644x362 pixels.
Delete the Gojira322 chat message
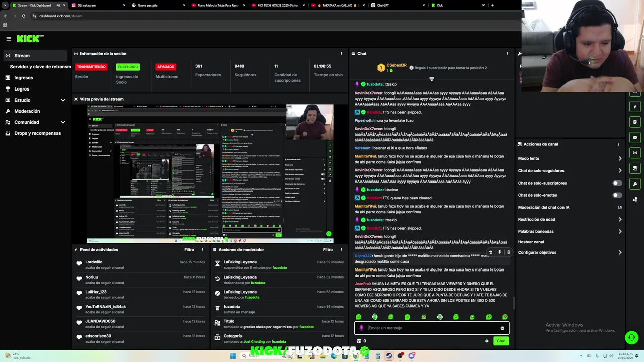(x=508, y=252)
